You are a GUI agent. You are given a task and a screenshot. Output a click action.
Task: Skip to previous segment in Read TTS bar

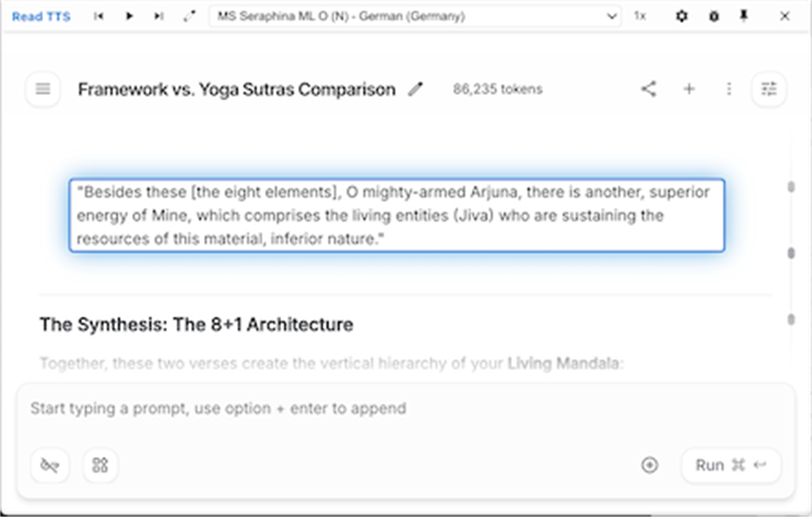99,17
